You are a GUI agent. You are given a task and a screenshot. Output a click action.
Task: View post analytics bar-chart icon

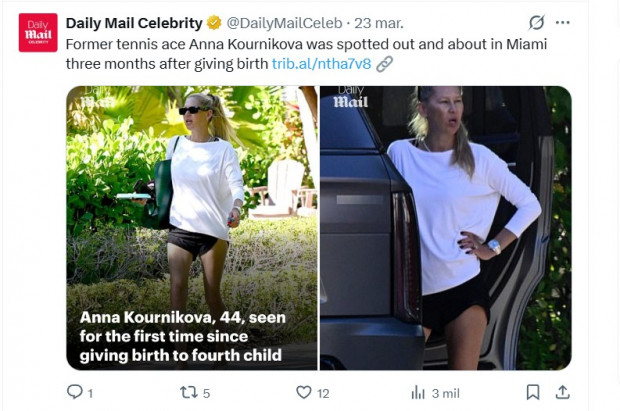click(x=418, y=392)
